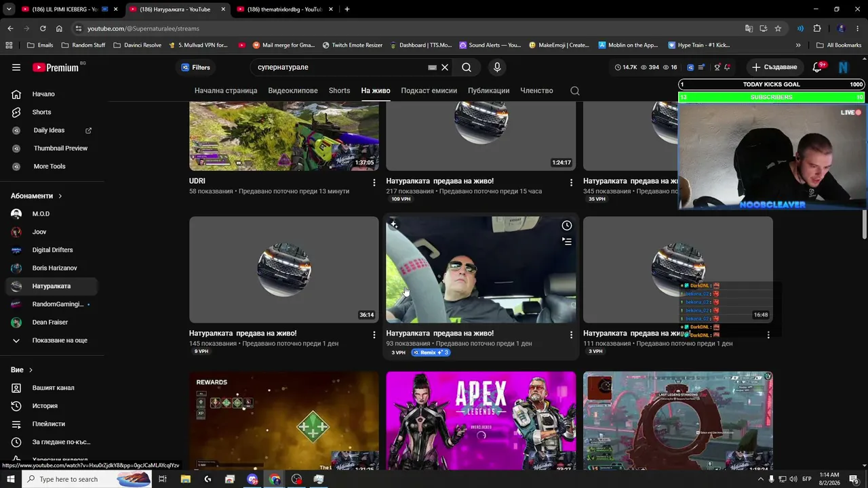The width and height of the screenshot is (868, 488).
Task: Open the Filters button next to search
Action: tap(195, 68)
